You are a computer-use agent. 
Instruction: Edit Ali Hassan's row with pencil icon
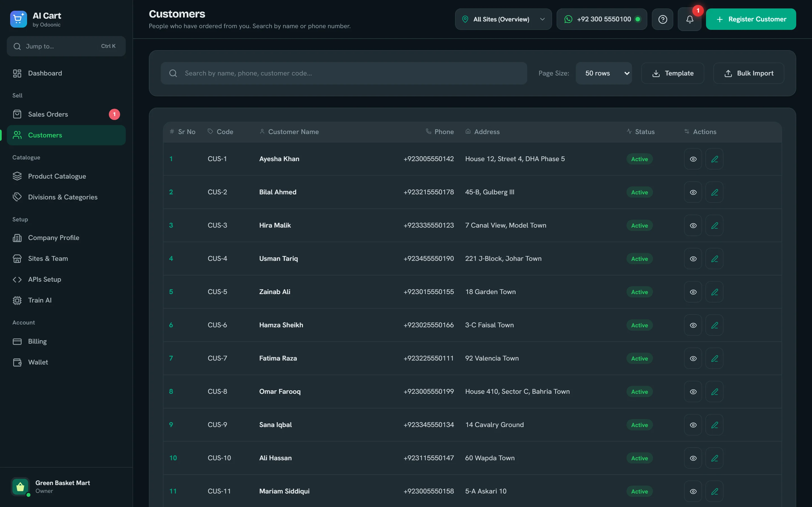[x=714, y=458]
